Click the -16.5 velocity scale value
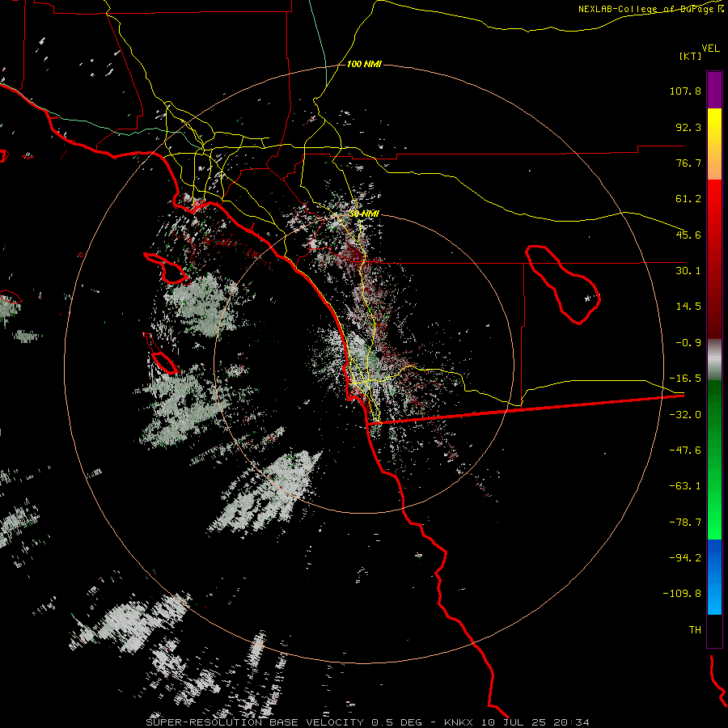 point(685,379)
